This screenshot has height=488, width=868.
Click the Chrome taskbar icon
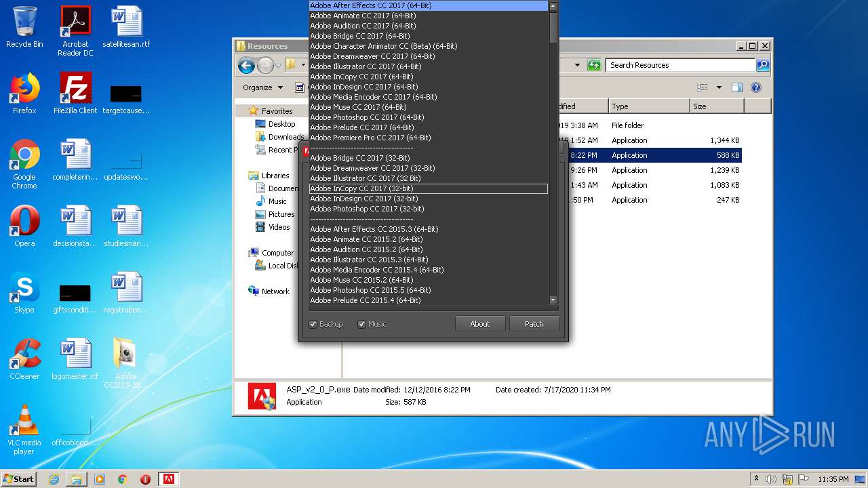pos(123,479)
